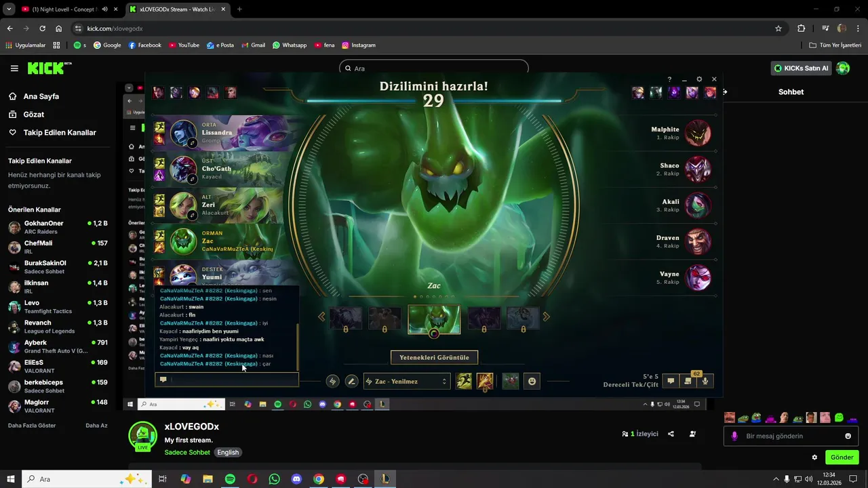Viewport: 868px width, 488px height.
Task: Open chat settings gear icon
Action: click(x=814, y=457)
